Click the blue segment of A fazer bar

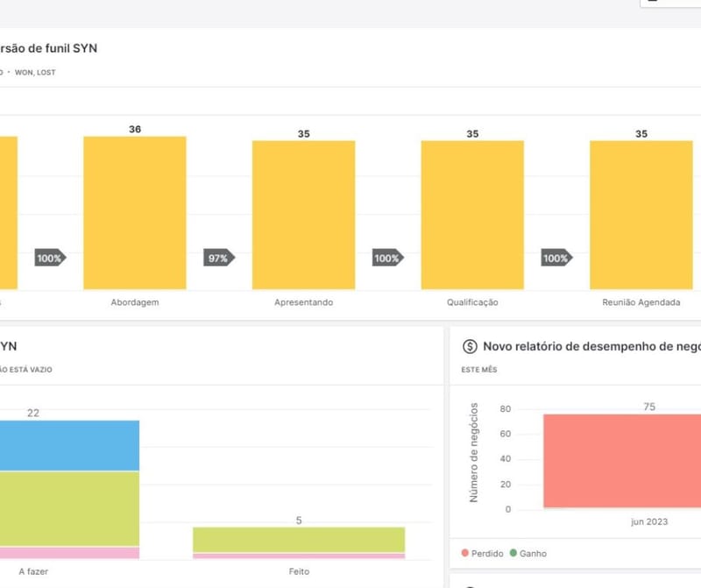[70, 445]
